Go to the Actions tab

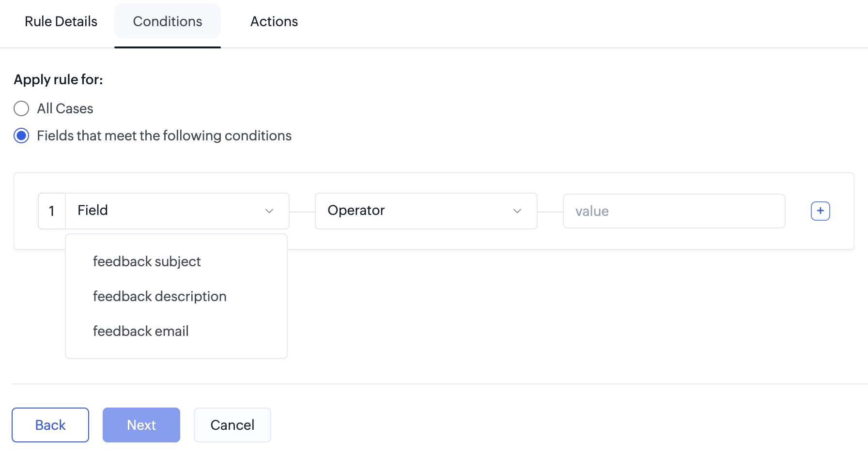click(x=274, y=21)
